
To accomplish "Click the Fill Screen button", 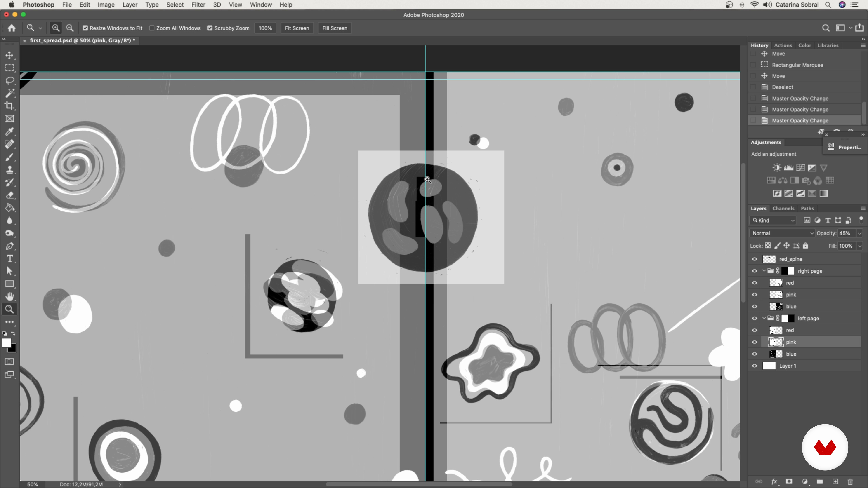I will (335, 28).
